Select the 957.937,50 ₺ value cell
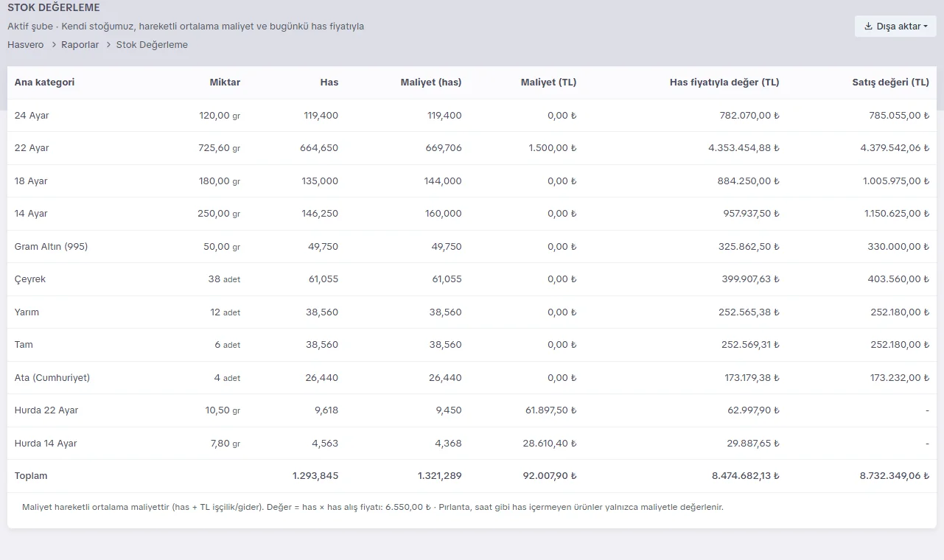The width and height of the screenshot is (944, 560). pyautogui.click(x=749, y=214)
